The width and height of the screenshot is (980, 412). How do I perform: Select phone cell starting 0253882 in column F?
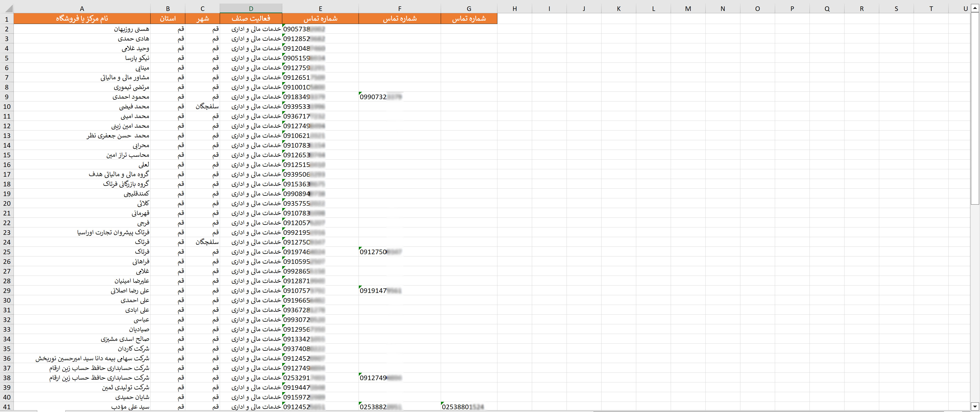(x=399, y=407)
